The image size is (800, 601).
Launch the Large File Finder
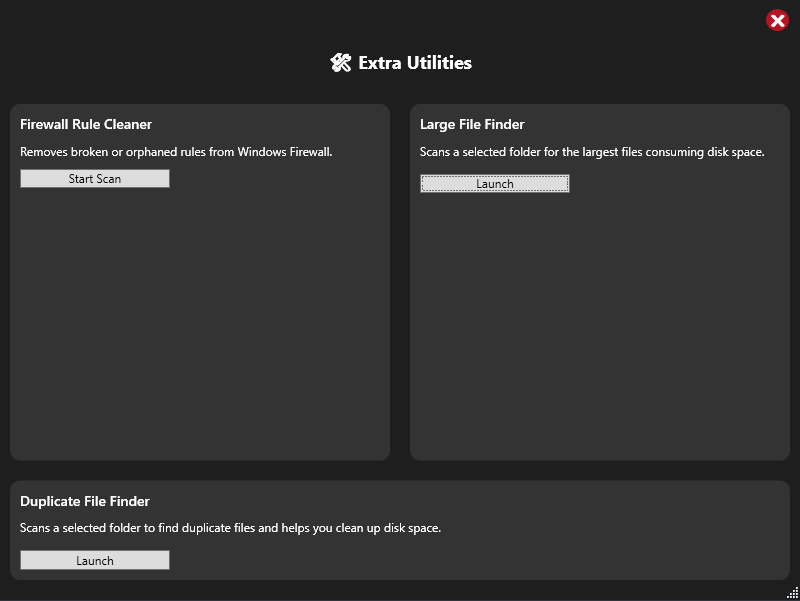click(x=494, y=184)
